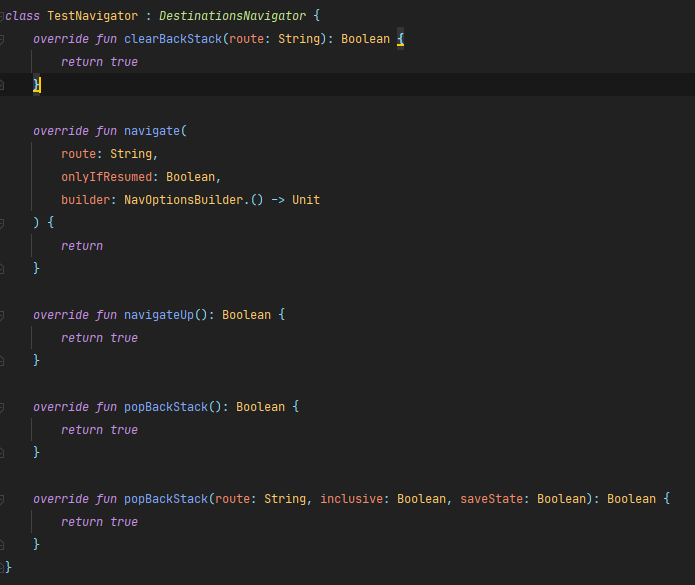Click the 'override' keyword before navigateUp
This screenshot has height=585, width=695.
61,315
